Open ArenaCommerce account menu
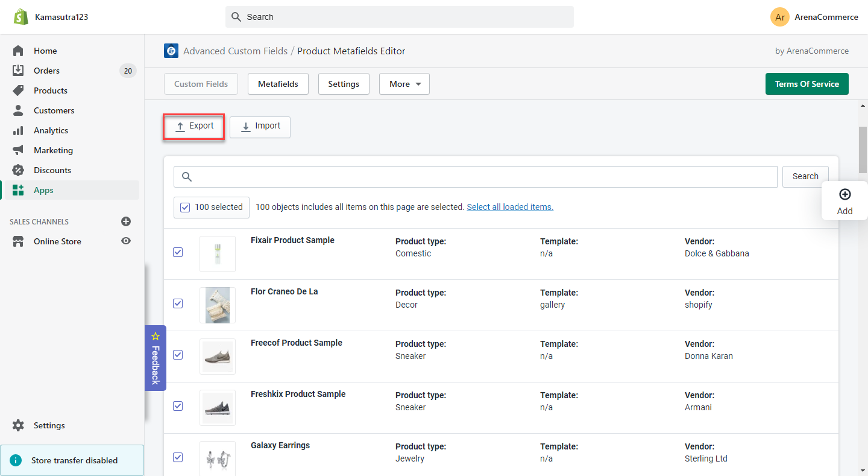Screen dimensions: 868x476 [x=814, y=17]
